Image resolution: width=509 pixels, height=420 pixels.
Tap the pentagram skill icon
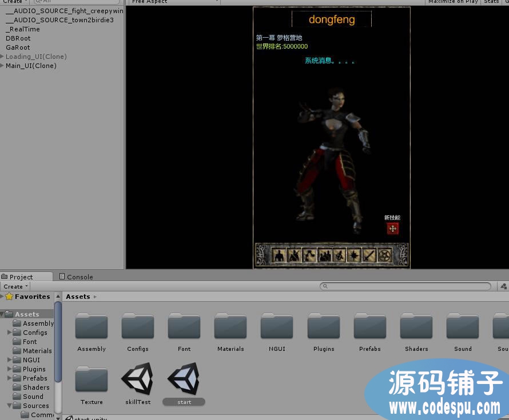pyautogui.click(x=385, y=255)
